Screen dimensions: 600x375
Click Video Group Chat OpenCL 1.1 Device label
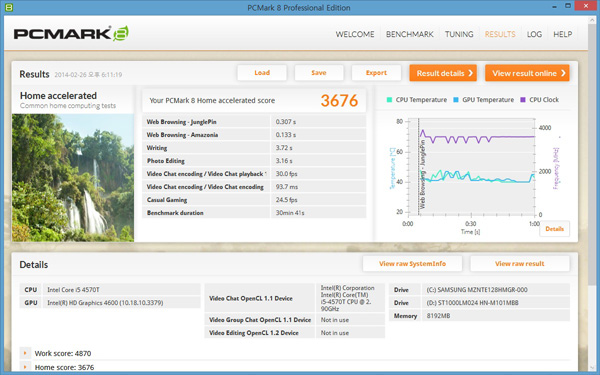260,320
